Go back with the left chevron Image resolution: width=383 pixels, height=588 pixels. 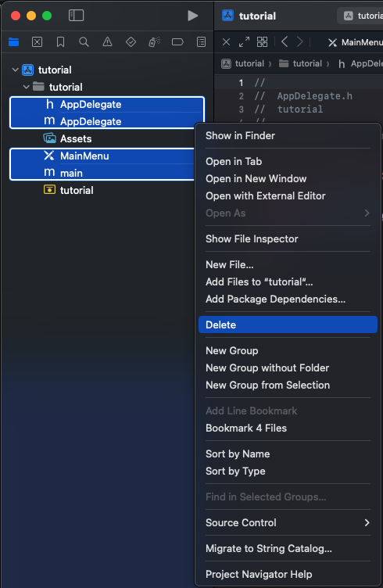point(285,42)
